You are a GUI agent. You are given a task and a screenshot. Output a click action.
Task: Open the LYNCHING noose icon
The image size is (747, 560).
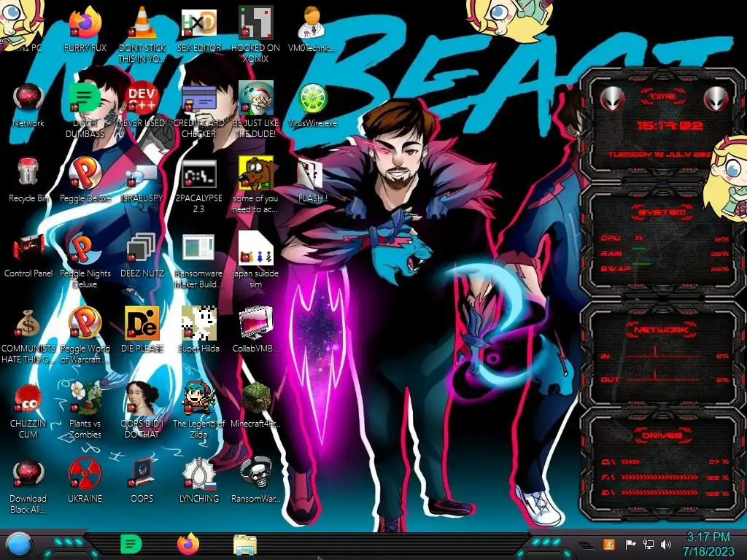[x=200, y=473]
